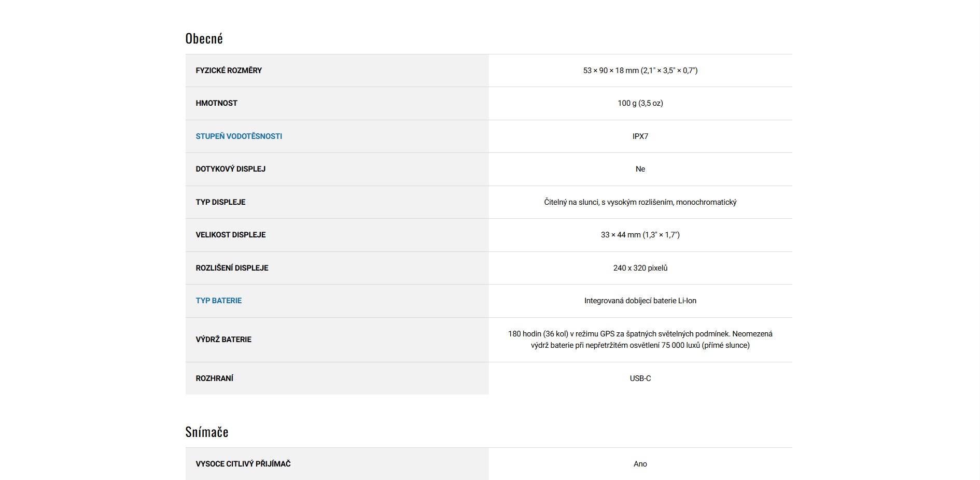Click the IPX7 value cell
Screen dimensions: 980x480
[640, 136]
